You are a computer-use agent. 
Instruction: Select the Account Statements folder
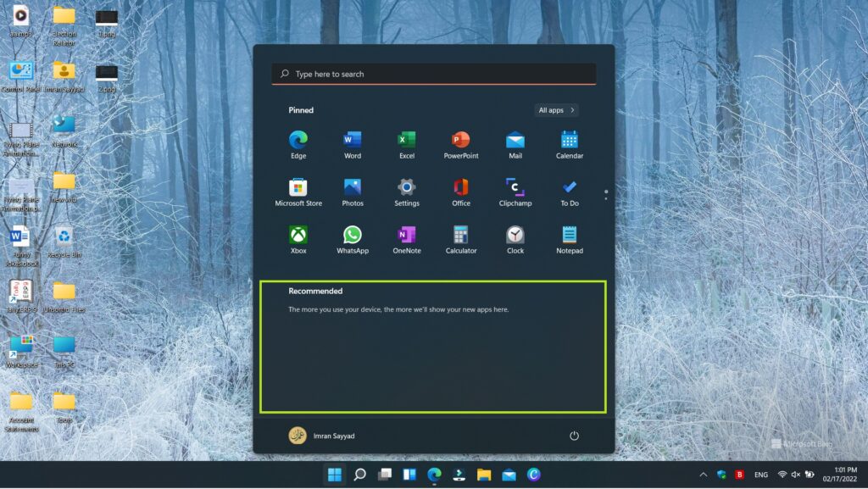[x=21, y=412]
